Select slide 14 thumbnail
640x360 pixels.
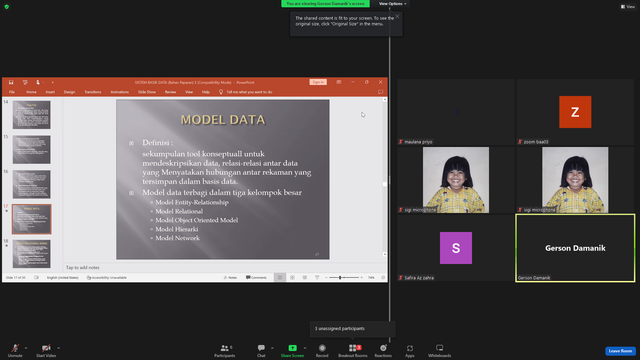tap(31, 115)
